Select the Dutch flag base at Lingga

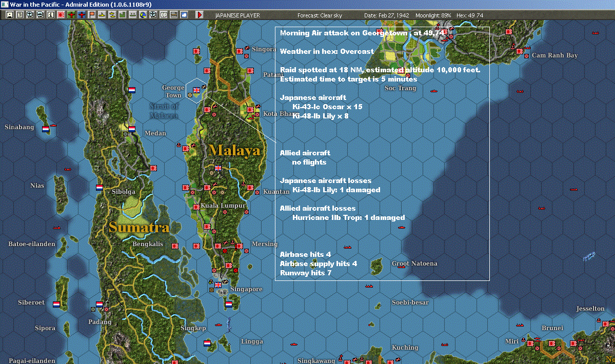point(207,343)
